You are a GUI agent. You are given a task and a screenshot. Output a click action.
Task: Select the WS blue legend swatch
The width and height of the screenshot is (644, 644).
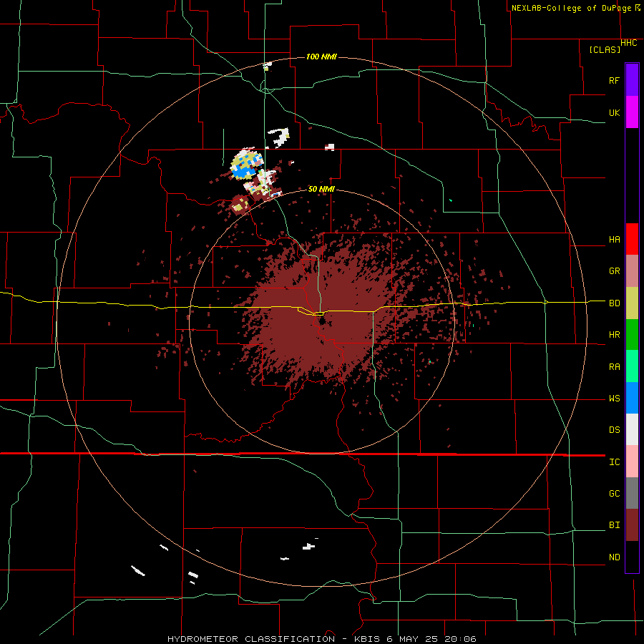(632, 398)
